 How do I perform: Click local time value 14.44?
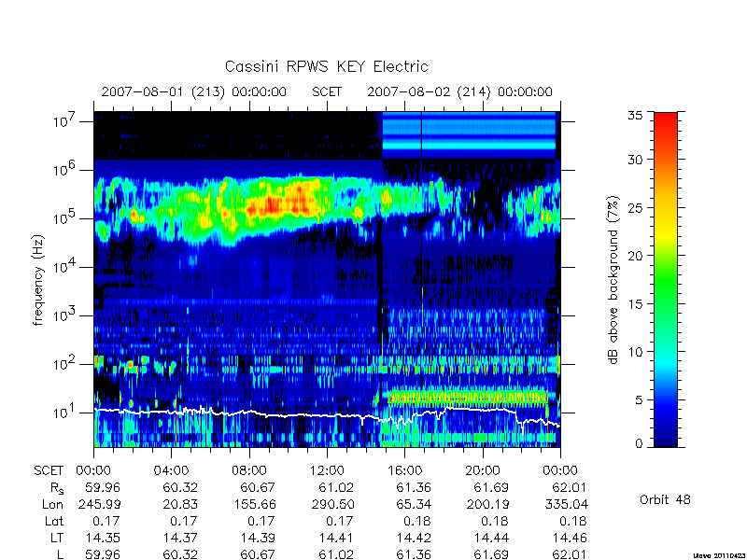(491, 538)
